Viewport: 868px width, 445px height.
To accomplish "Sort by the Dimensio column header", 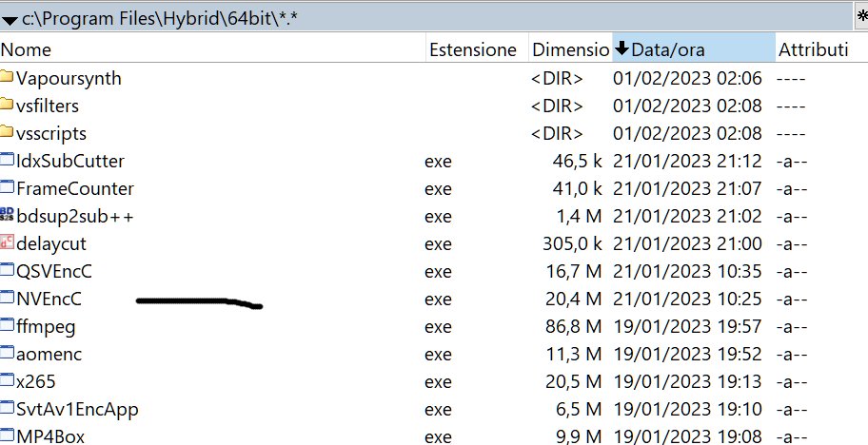I will click(570, 49).
